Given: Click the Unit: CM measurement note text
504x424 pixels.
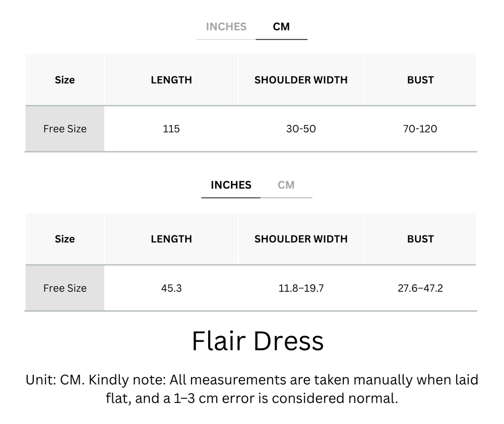Looking at the screenshot, I should (252, 390).
